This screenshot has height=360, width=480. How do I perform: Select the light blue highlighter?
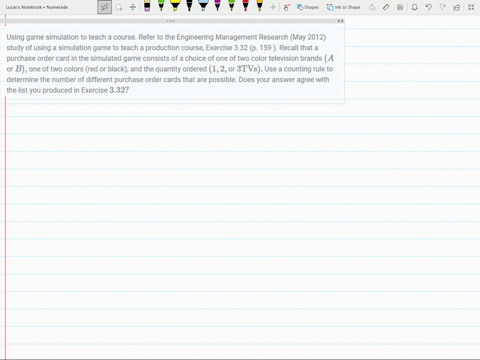203,6
